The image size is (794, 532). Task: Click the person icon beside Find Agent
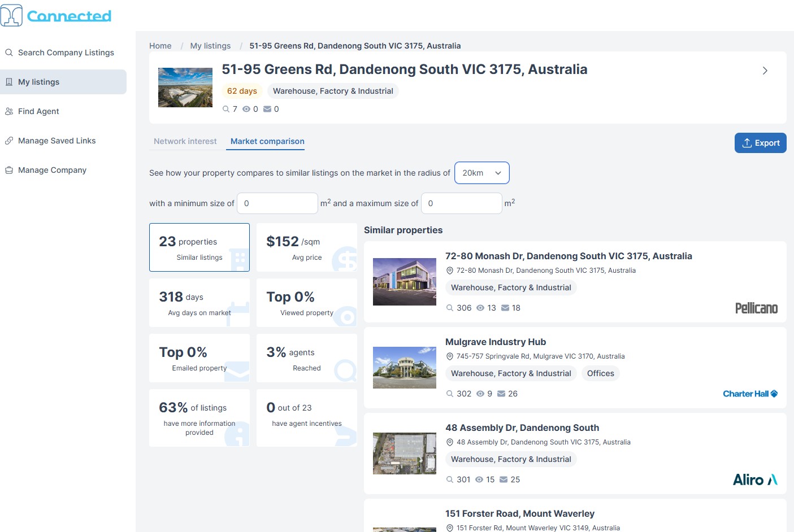[9, 111]
